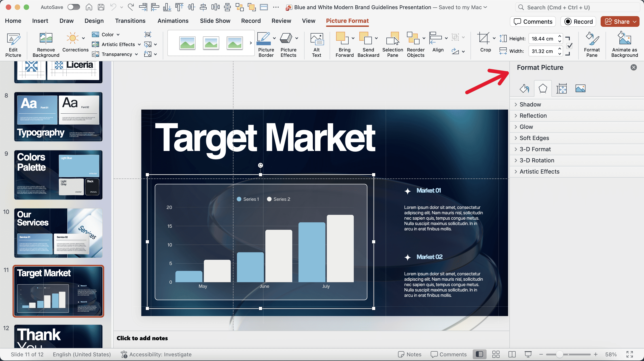Switch to Reading view
This screenshot has height=361, width=644.
coord(512,354)
